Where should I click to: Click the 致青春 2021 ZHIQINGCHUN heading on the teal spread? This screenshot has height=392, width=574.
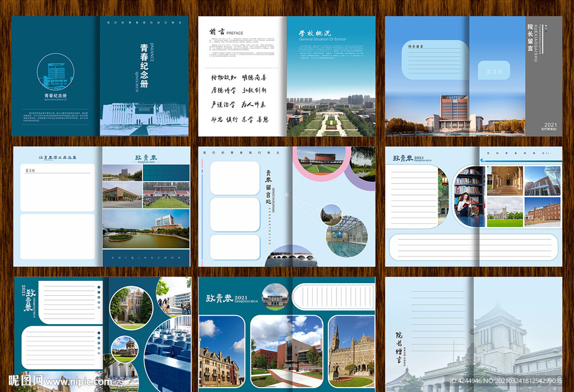(232, 298)
